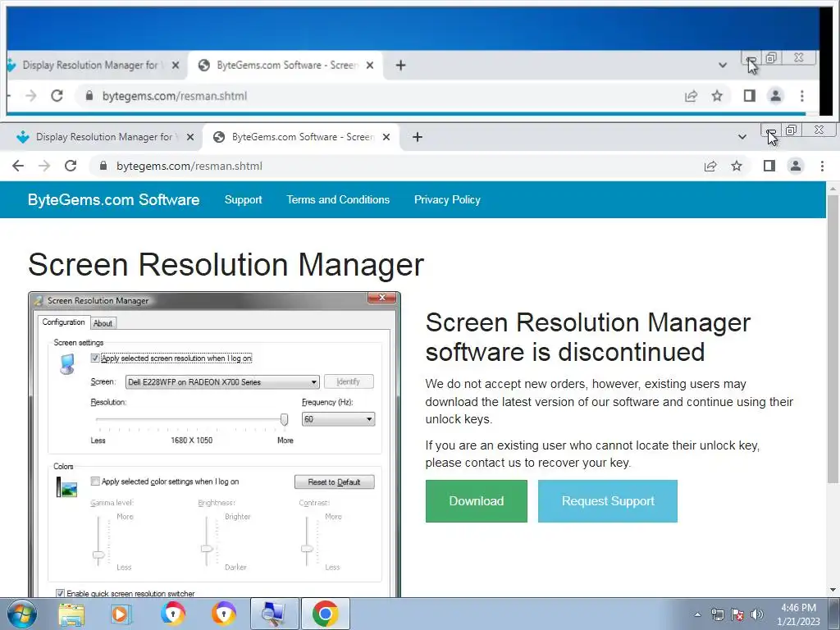Click the Gamma level slider handle
The width and height of the screenshot is (840, 630).
[98, 555]
